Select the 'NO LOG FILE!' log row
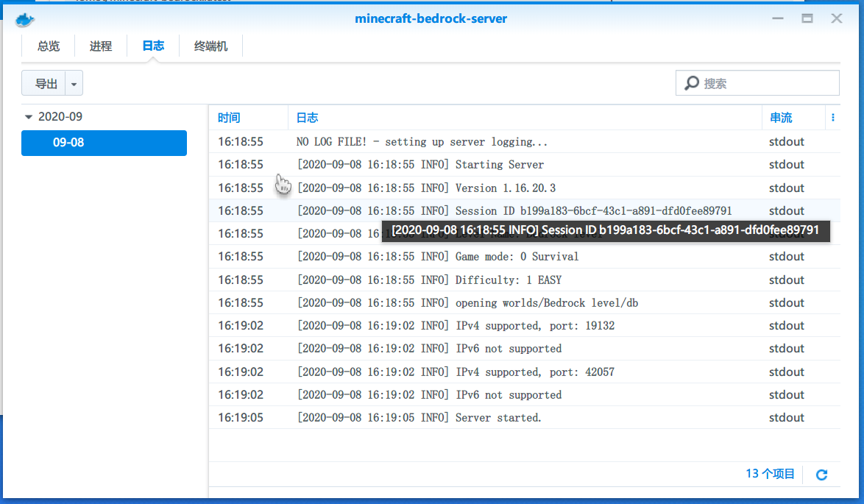 (x=525, y=141)
